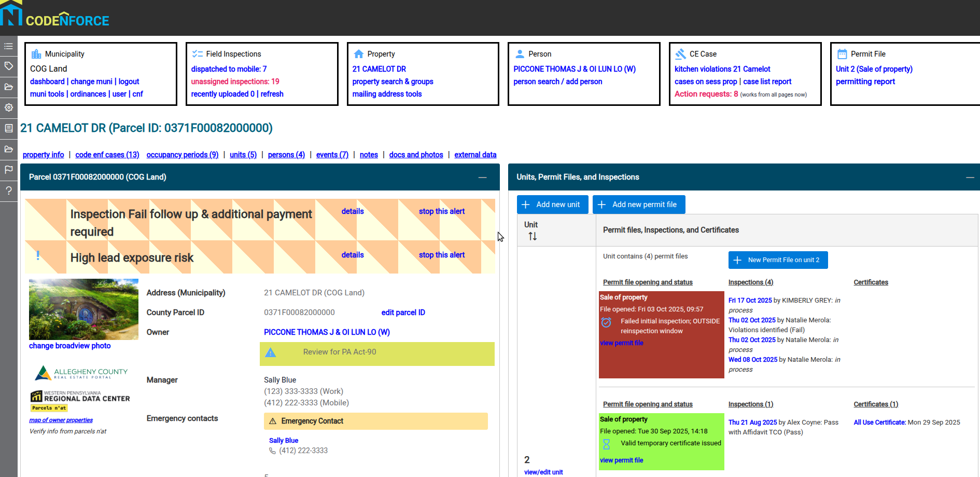
Task: Collapse the Units, Permit Files, and Inspections panel
Action: [970, 178]
